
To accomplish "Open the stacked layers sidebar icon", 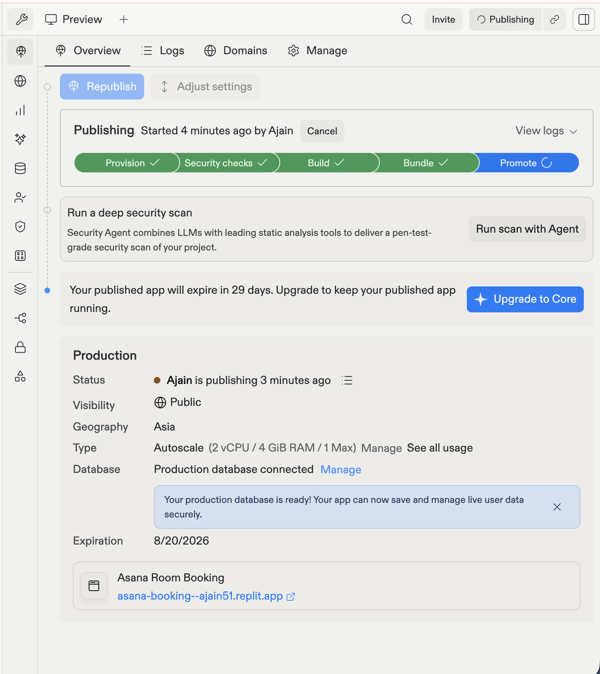I will [20, 289].
